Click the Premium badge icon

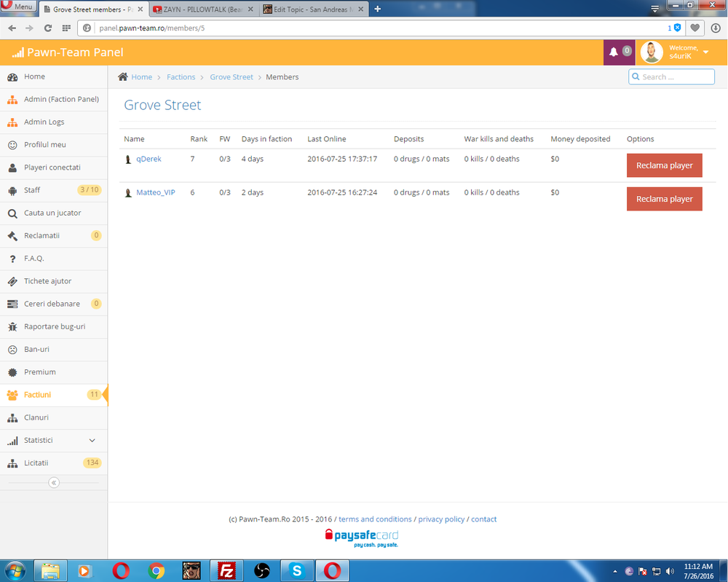[x=12, y=372]
